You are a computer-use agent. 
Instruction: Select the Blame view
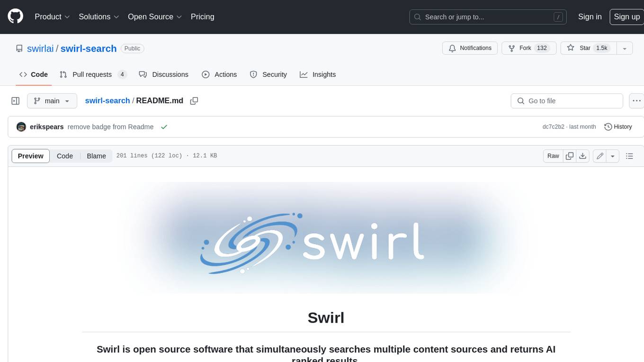click(96, 156)
